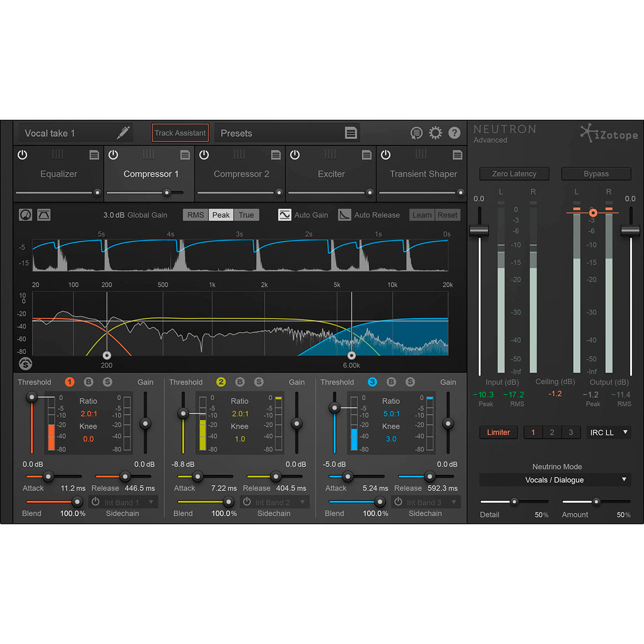Switch to the Compressor 2 tab
The width and height of the screenshot is (644, 644).
[241, 174]
